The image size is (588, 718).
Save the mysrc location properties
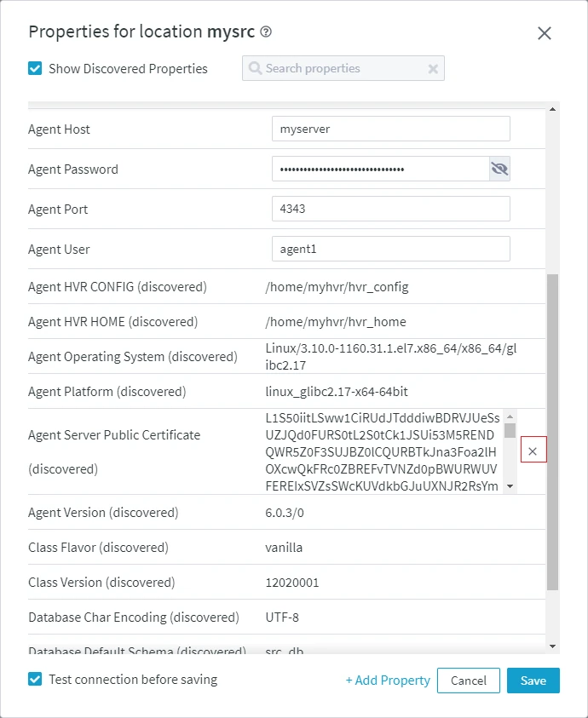(533, 680)
